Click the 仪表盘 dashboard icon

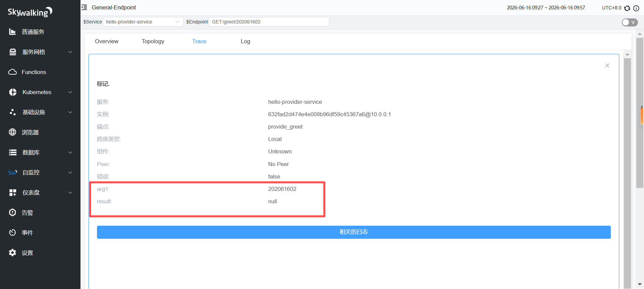tap(13, 193)
